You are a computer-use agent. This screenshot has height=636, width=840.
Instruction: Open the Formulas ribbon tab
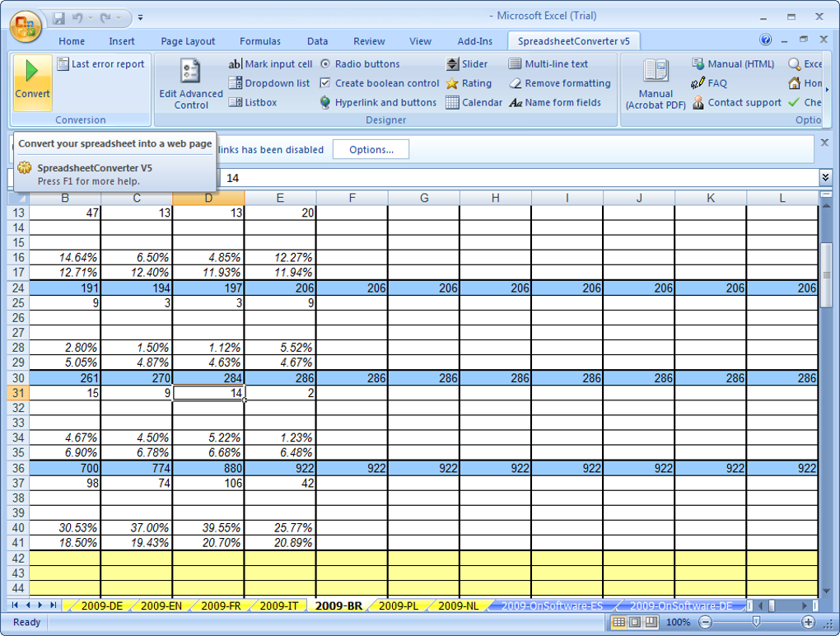coord(259,40)
